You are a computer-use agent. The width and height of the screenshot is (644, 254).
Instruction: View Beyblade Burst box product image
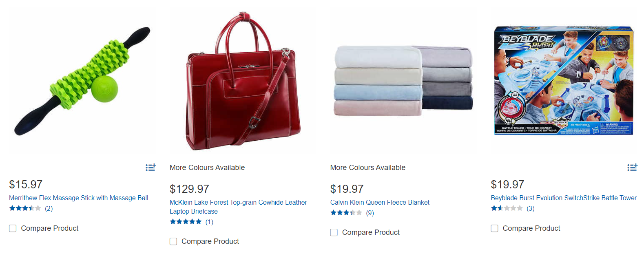[564, 80]
